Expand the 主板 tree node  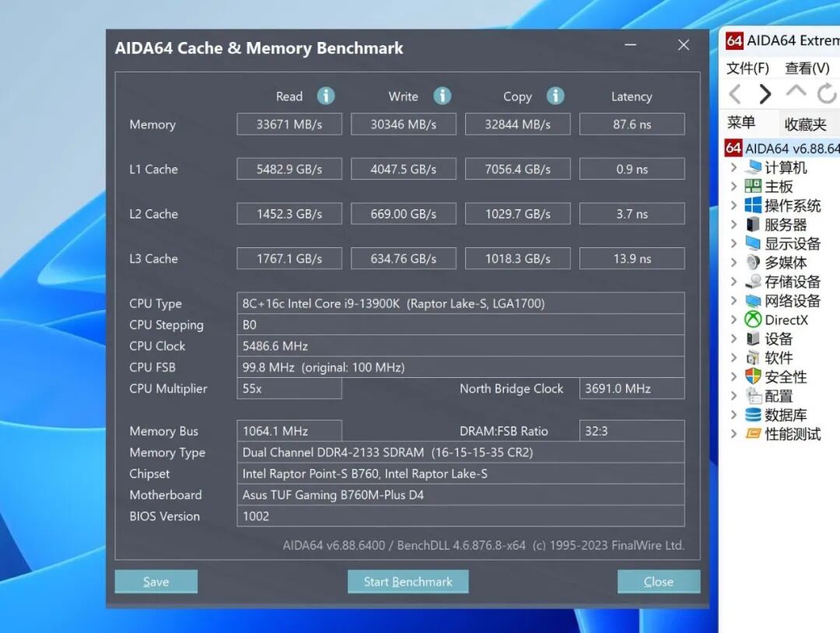pyautogui.click(x=734, y=187)
